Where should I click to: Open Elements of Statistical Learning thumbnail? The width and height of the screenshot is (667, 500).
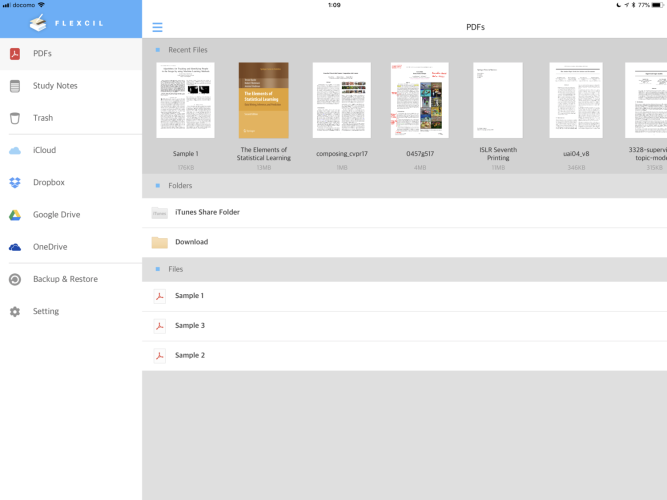263,100
